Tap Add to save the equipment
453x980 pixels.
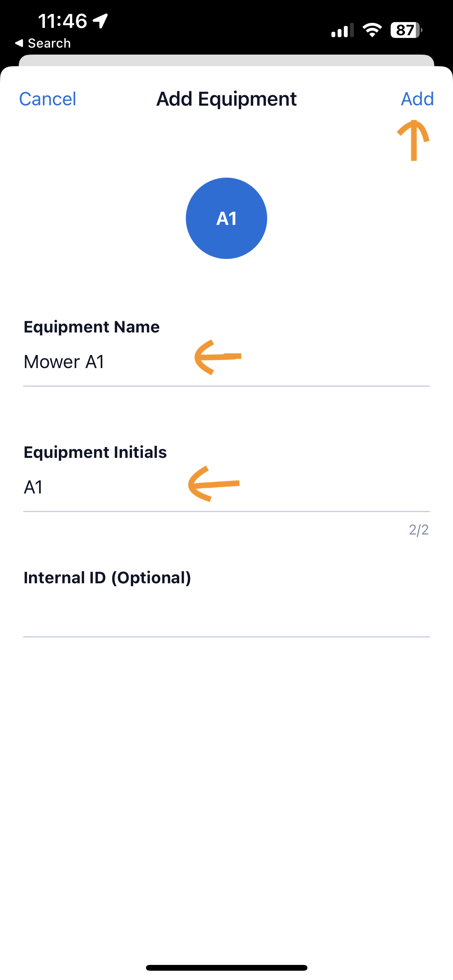(x=417, y=99)
